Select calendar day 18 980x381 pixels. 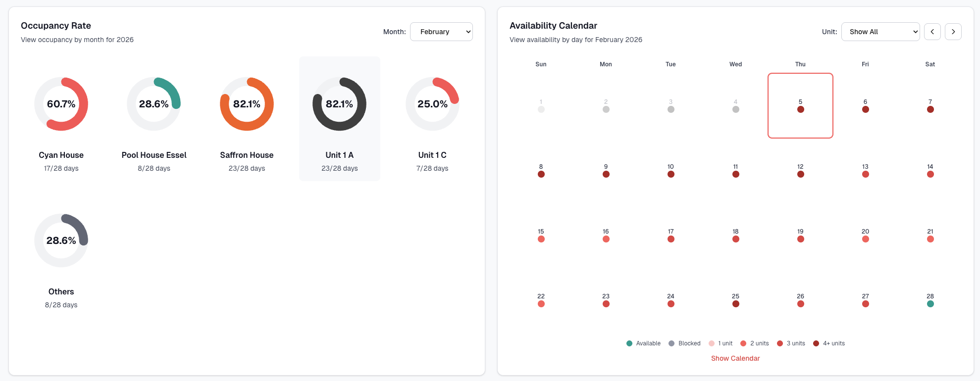735,235
